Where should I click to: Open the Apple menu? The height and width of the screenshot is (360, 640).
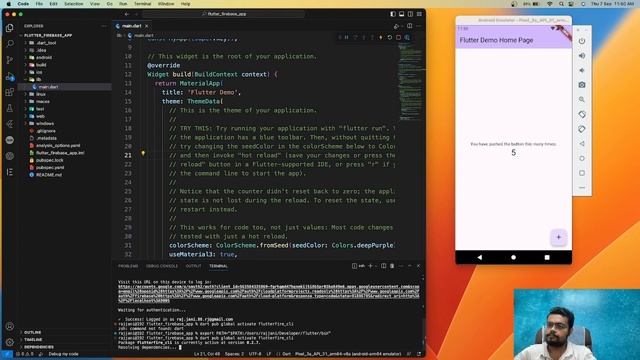coord(9,4)
